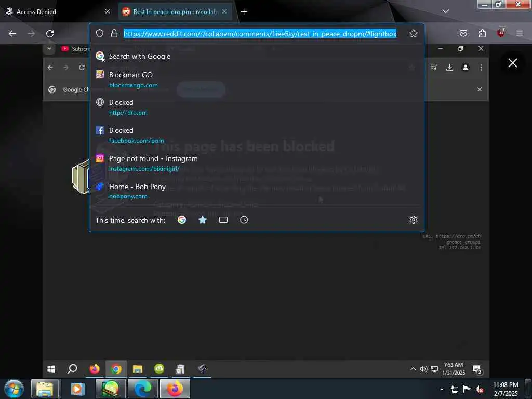The height and width of the screenshot is (399, 532).
Task: Open the Firefox extensions menu
Action: coord(482,33)
